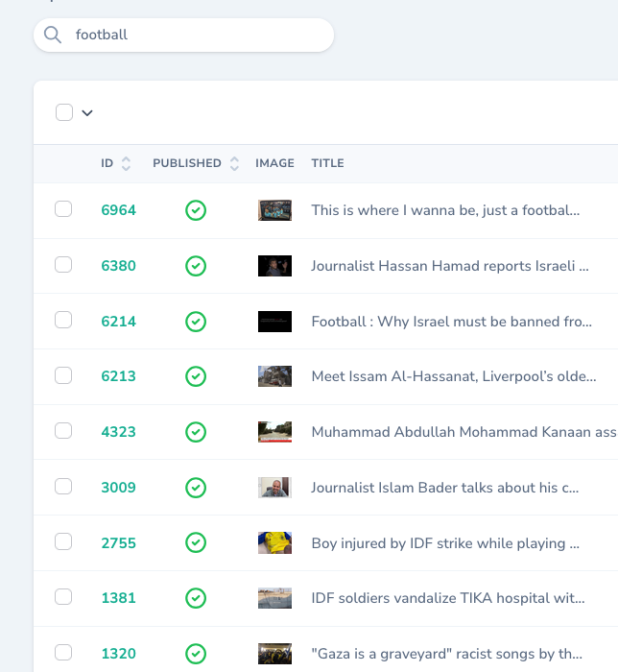
Task: Check the box for row 6380
Action: coord(63,264)
